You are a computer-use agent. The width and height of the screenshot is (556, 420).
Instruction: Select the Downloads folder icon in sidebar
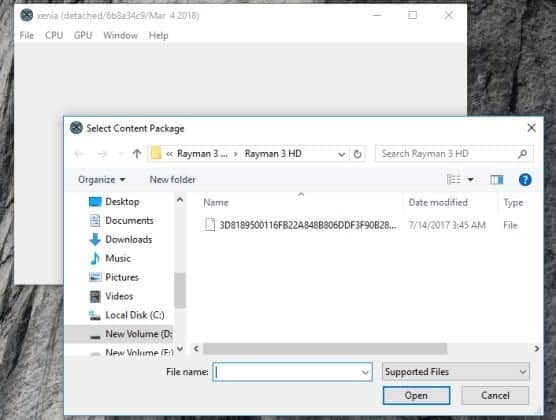pyautogui.click(x=95, y=239)
